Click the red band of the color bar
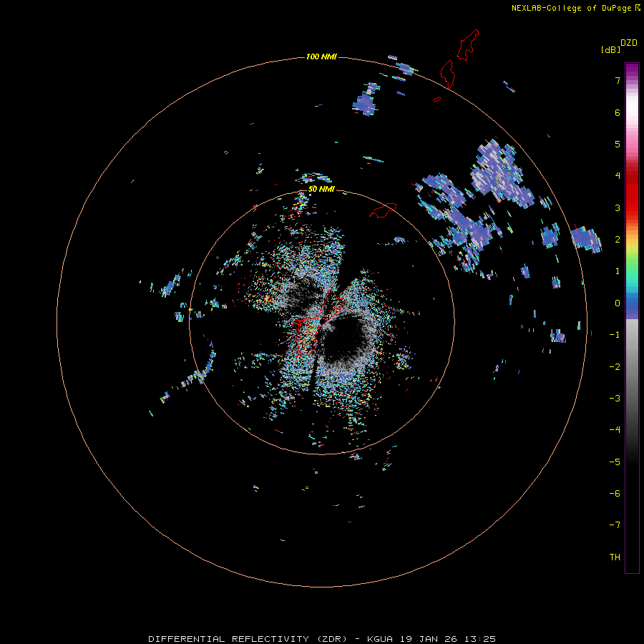 [632, 191]
